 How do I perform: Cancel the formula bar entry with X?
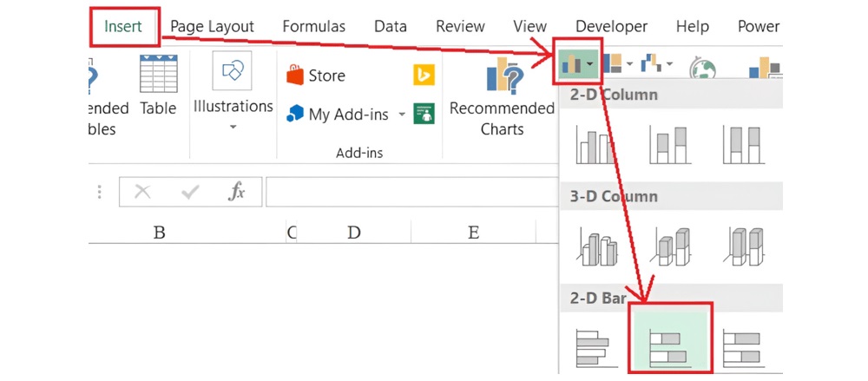(143, 192)
